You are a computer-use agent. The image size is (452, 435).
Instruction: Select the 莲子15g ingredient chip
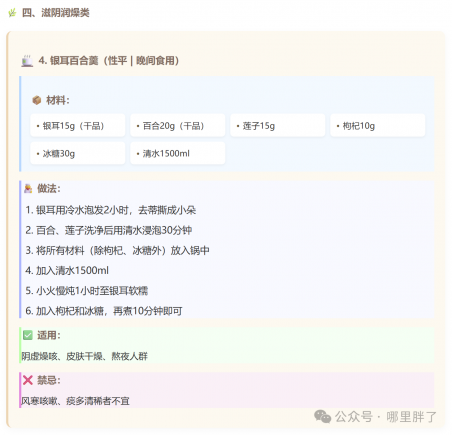pos(278,125)
